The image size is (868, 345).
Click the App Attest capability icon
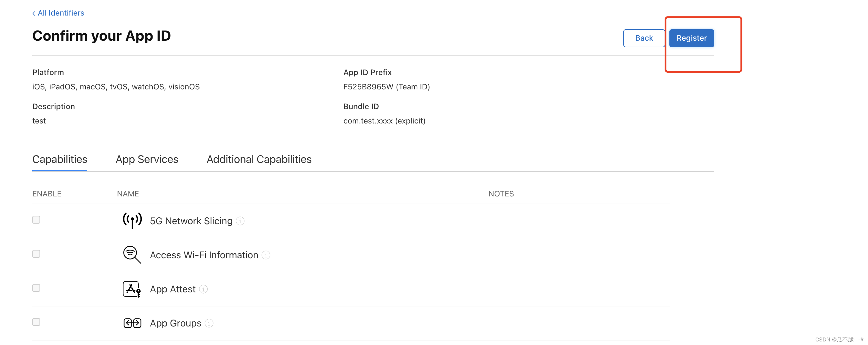coord(132,289)
